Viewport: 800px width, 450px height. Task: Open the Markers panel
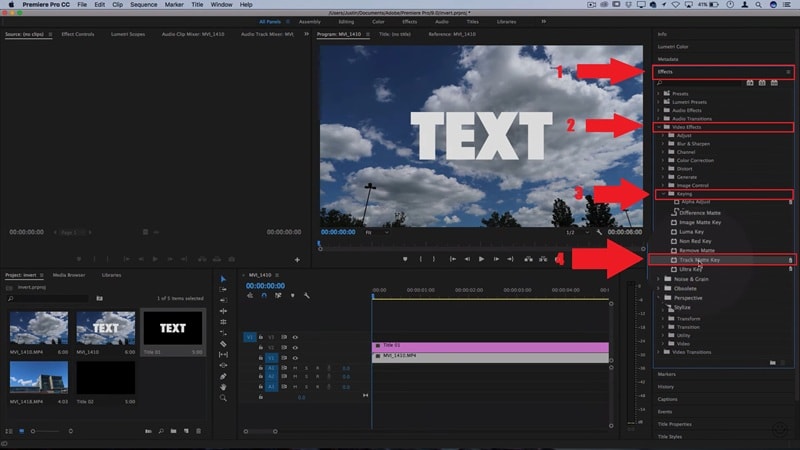(666, 374)
